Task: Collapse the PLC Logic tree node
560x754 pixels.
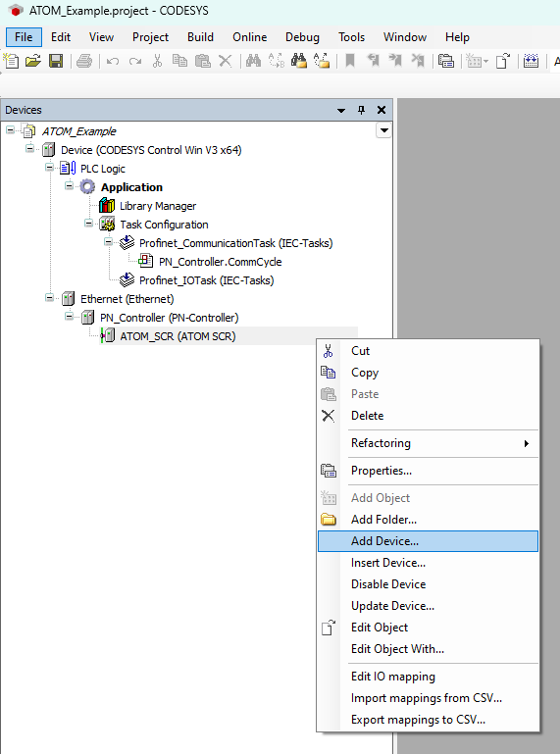Action: pos(50,168)
